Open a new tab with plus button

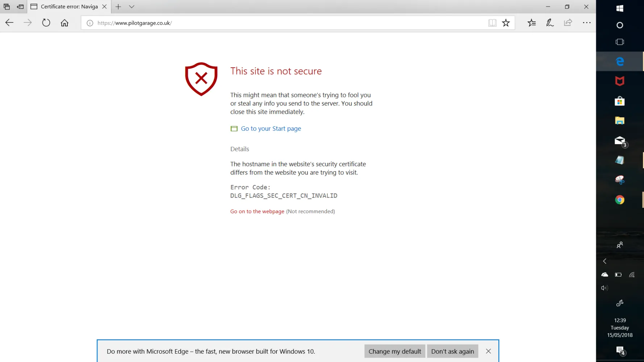(x=118, y=7)
